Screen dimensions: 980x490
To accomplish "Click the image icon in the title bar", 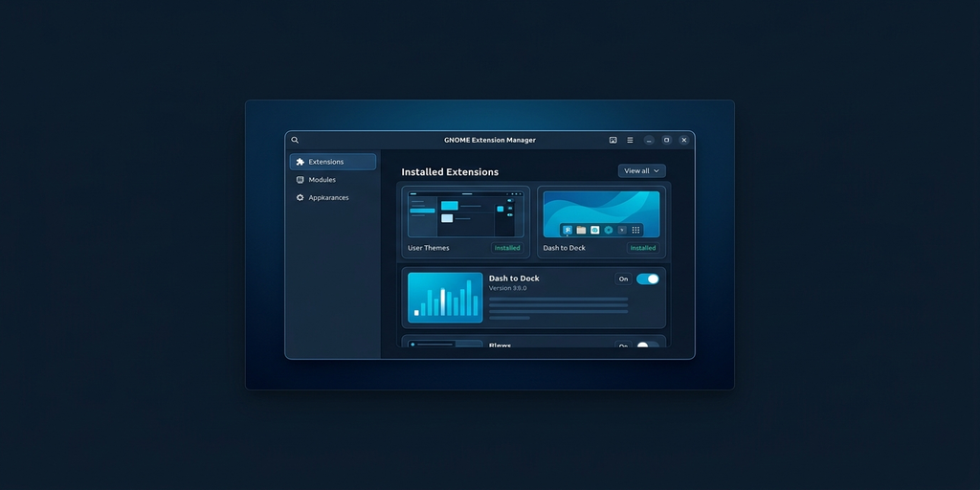I will point(612,140).
